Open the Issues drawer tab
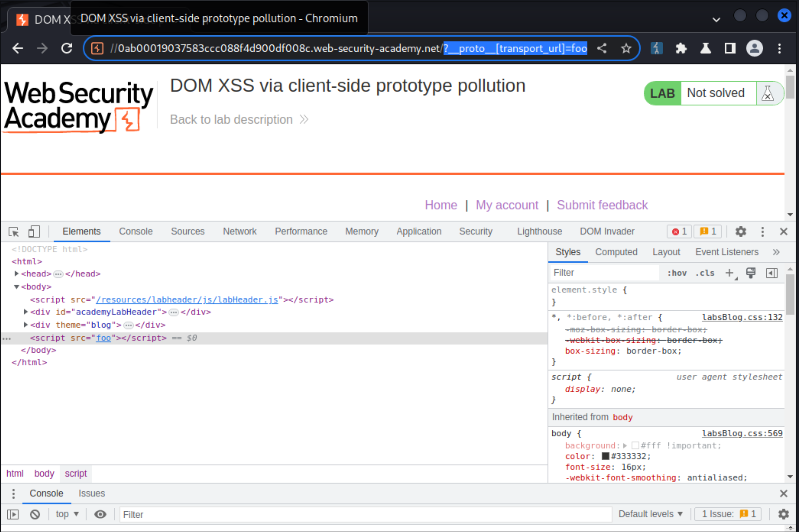799x532 pixels. coord(92,494)
